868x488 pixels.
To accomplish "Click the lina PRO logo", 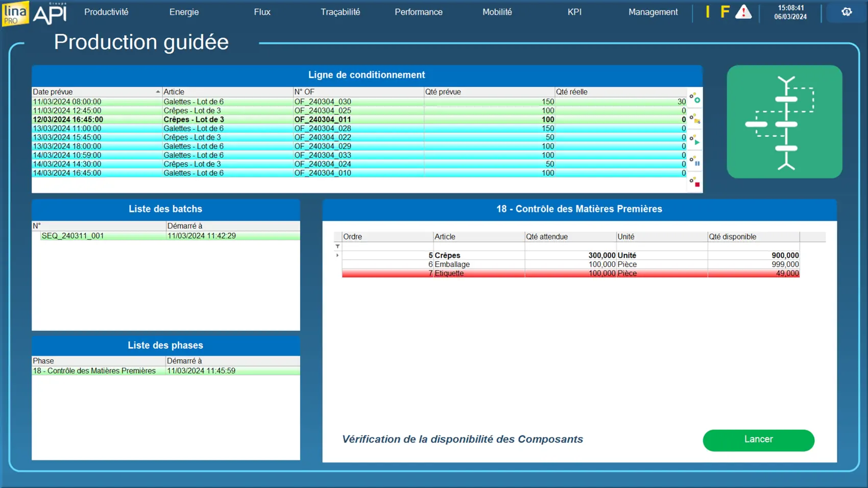I will pyautogui.click(x=15, y=13).
